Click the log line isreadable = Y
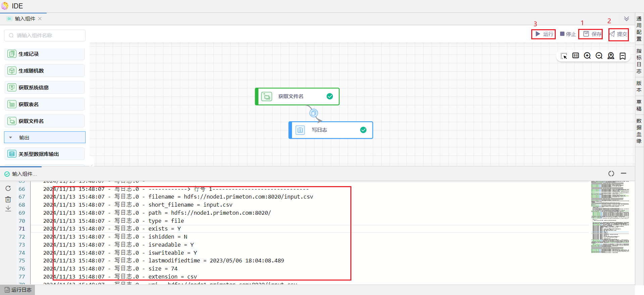The width and height of the screenshot is (644, 295). tap(118, 245)
